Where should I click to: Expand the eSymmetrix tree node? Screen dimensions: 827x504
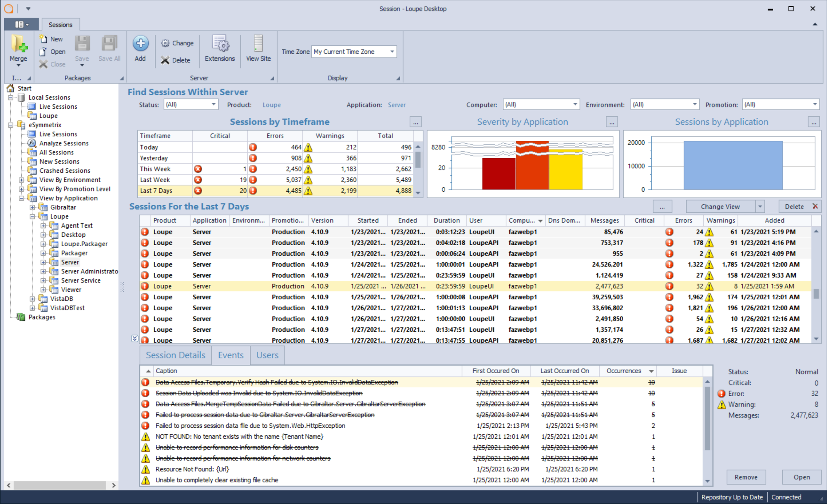pyautogui.click(x=11, y=125)
